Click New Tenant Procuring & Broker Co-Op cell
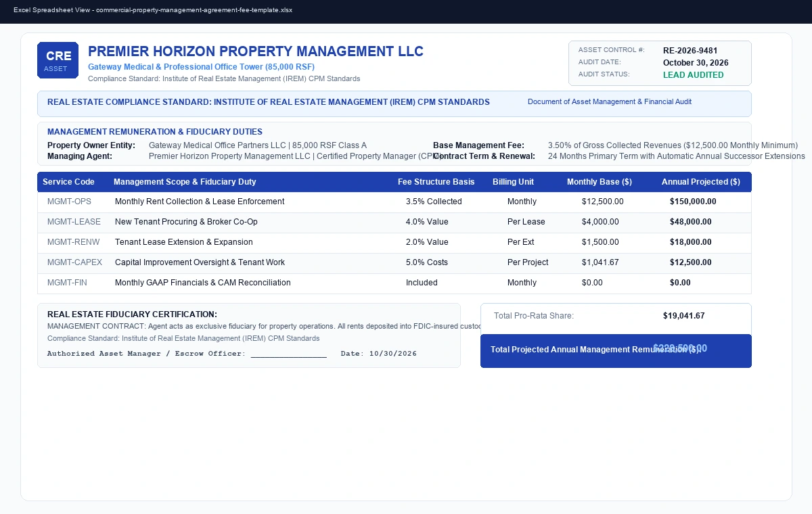 click(186, 222)
